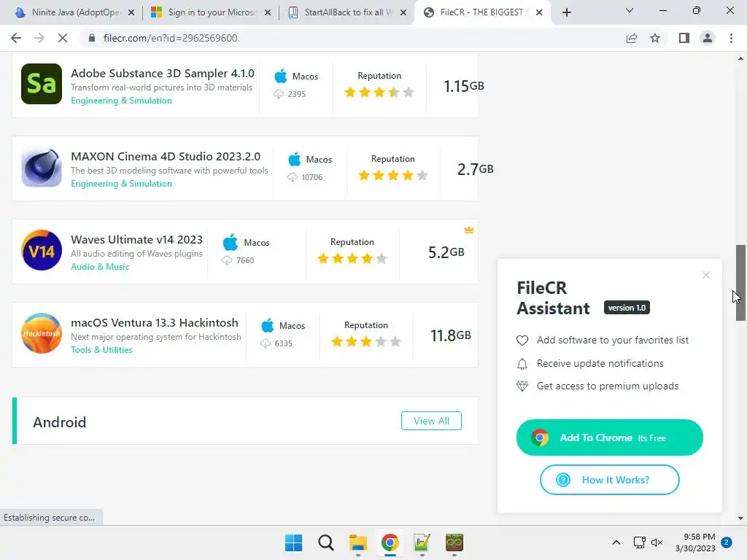Click download cloud icon beside 10706

pos(292,177)
